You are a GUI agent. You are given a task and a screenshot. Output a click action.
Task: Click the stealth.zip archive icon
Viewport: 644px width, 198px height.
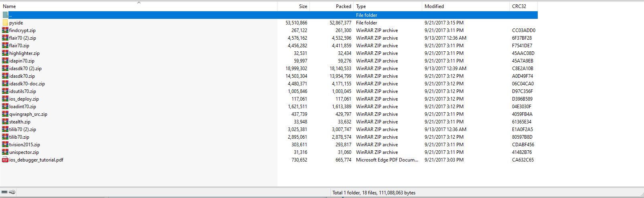(5, 121)
